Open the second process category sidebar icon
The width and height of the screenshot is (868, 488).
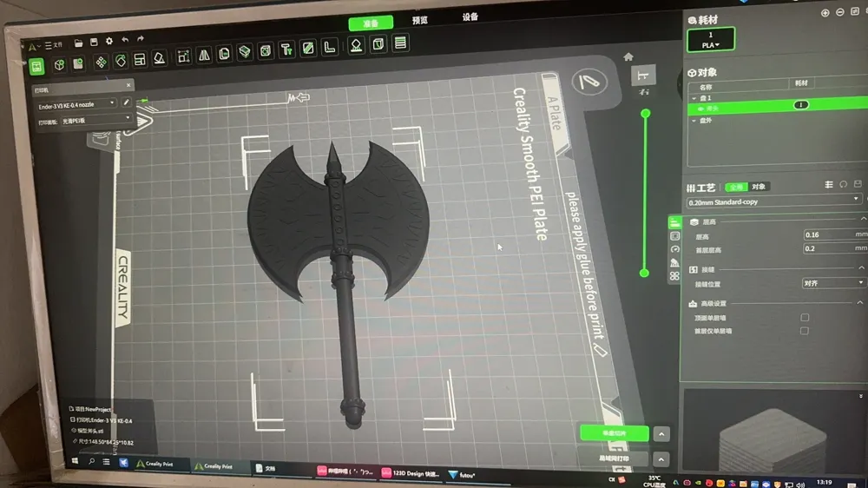[674, 236]
